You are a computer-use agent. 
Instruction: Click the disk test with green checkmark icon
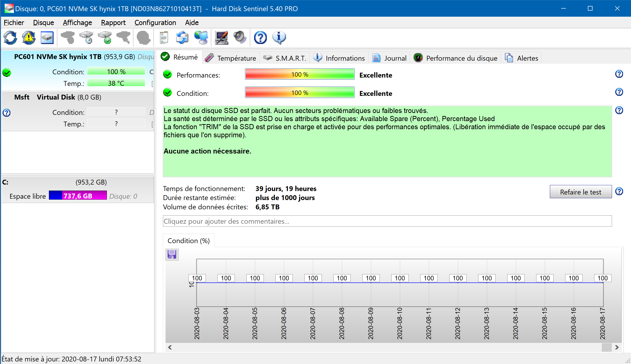pyautogui.click(x=105, y=38)
